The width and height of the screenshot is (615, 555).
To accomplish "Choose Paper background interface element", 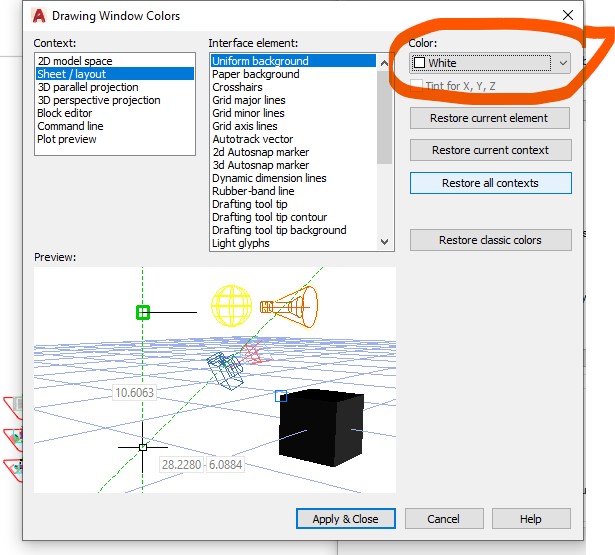I will [x=256, y=74].
